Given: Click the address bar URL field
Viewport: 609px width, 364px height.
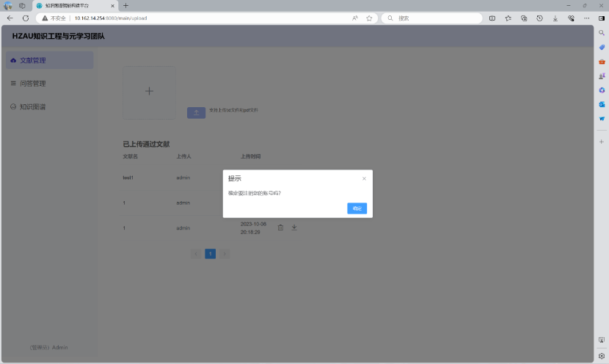Looking at the screenshot, I should click(x=205, y=18).
